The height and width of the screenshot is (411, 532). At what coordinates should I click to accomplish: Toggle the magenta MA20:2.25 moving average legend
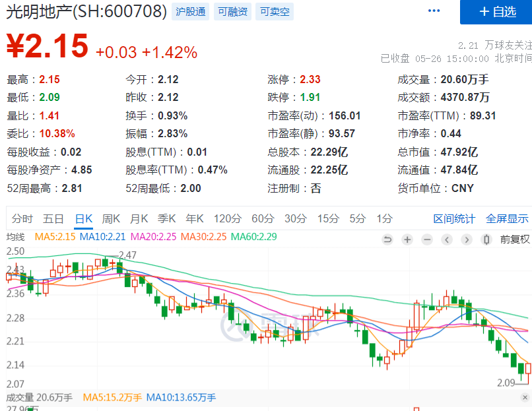[x=153, y=237]
